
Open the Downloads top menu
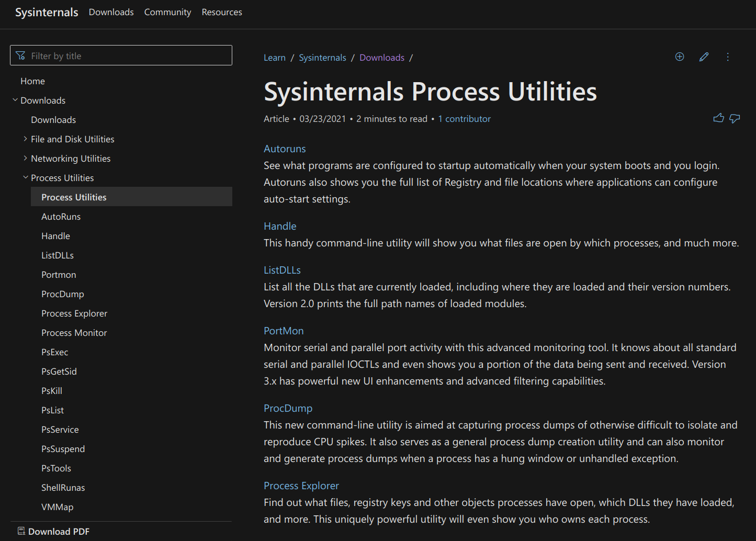click(x=111, y=12)
